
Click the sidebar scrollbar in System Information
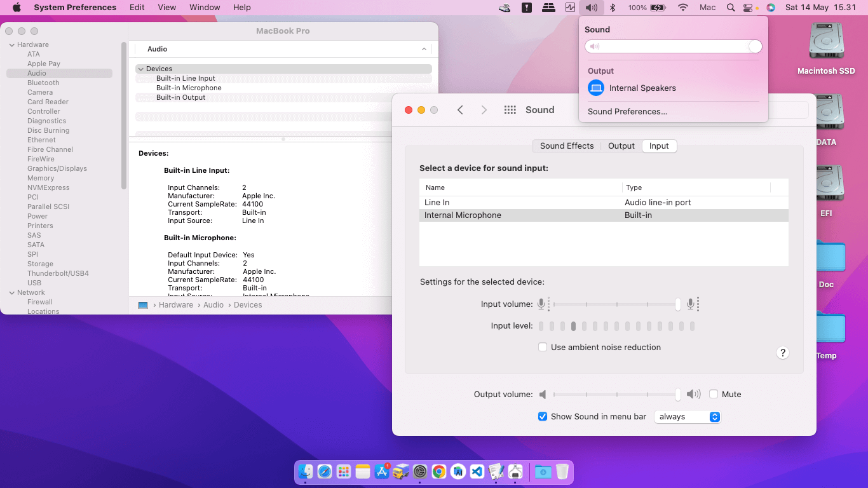(124, 114)
